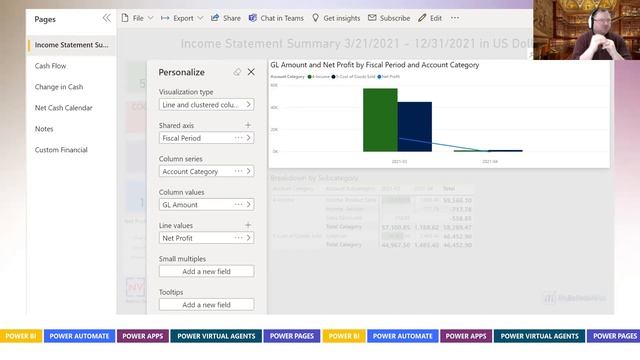Open Chat in Teams
The width and height of the screenshot is (640, 360).
[276, 18]
